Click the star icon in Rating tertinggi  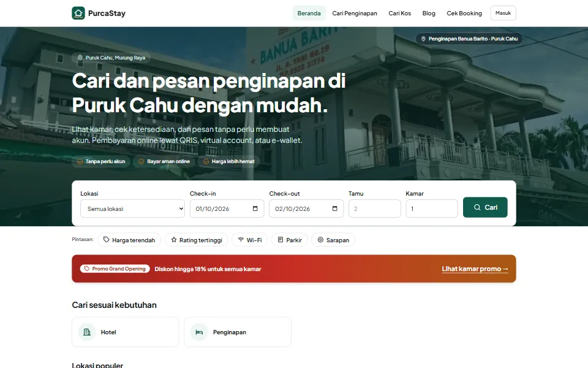(173, 240)
